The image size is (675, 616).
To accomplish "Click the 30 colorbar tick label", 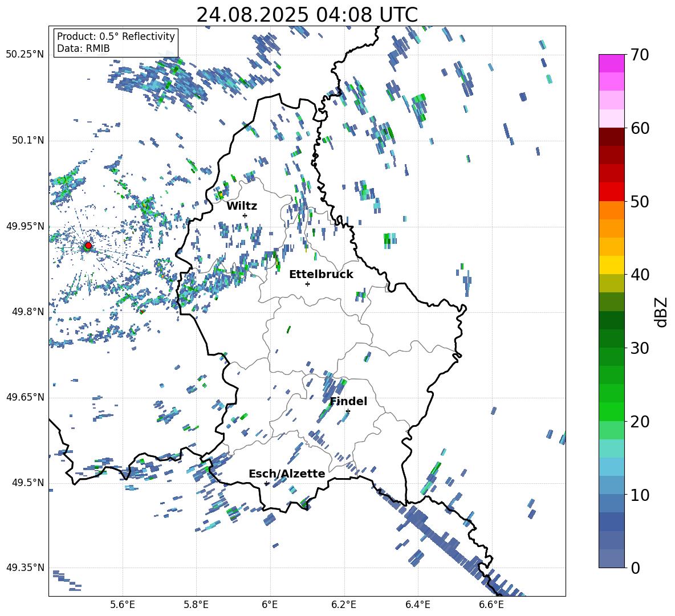I will tap(640, 348).
